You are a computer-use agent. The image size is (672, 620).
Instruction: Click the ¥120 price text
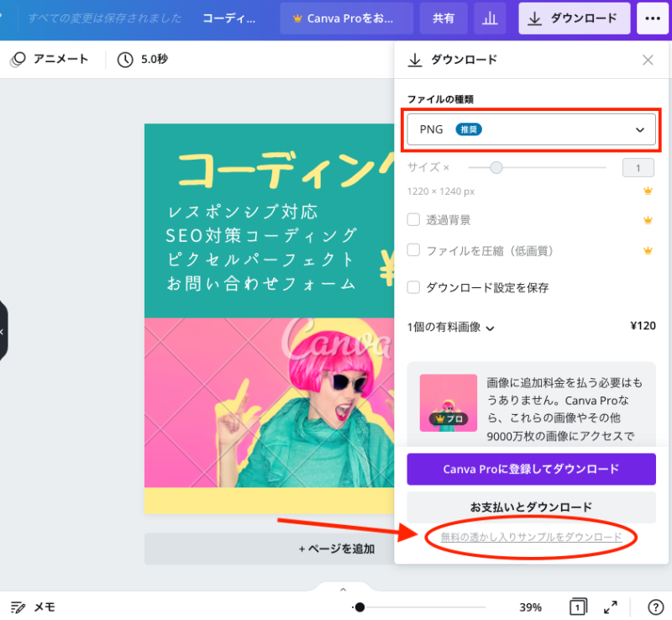643,326
